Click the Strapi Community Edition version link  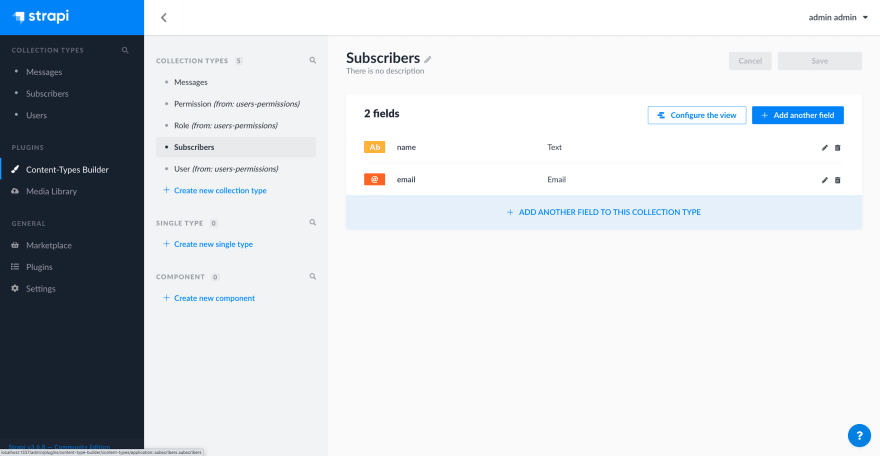(x=59, y=447)
